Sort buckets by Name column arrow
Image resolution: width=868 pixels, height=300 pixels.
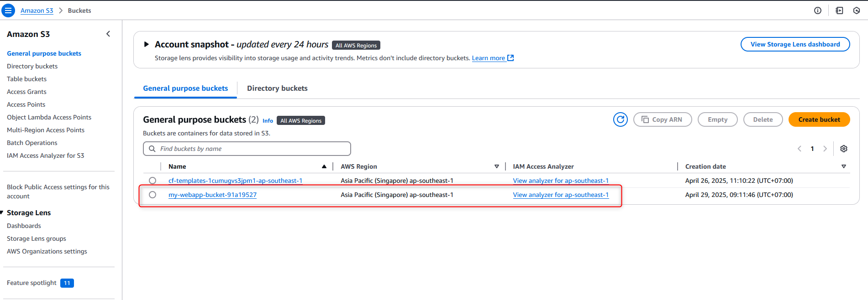pos(324,166)
